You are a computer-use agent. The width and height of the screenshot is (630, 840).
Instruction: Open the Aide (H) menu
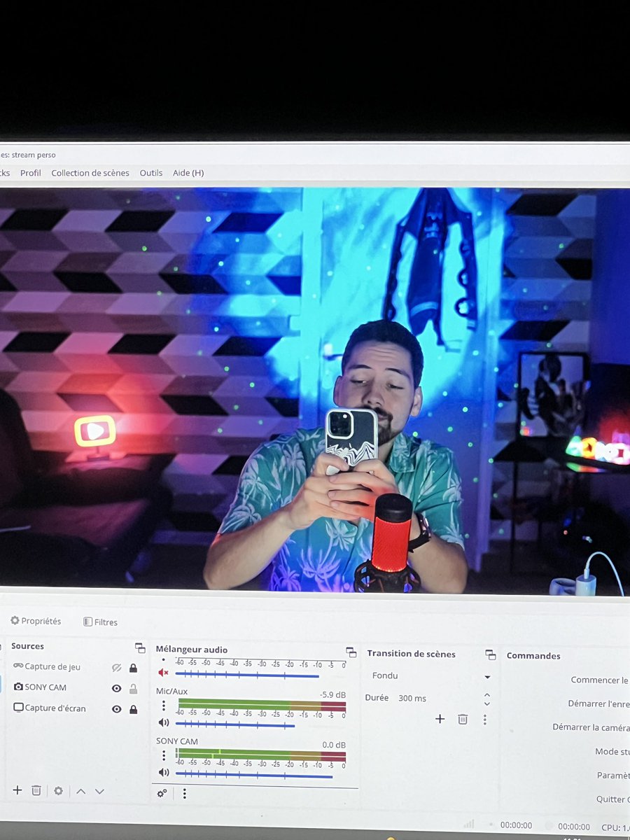(x=188, y=173)
